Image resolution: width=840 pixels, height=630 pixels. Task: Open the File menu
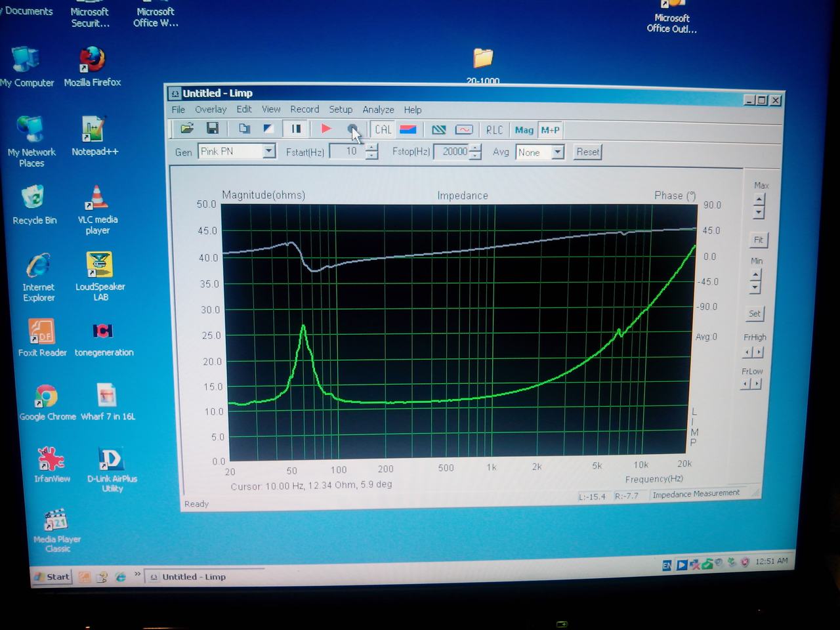(x=178, y=110)
